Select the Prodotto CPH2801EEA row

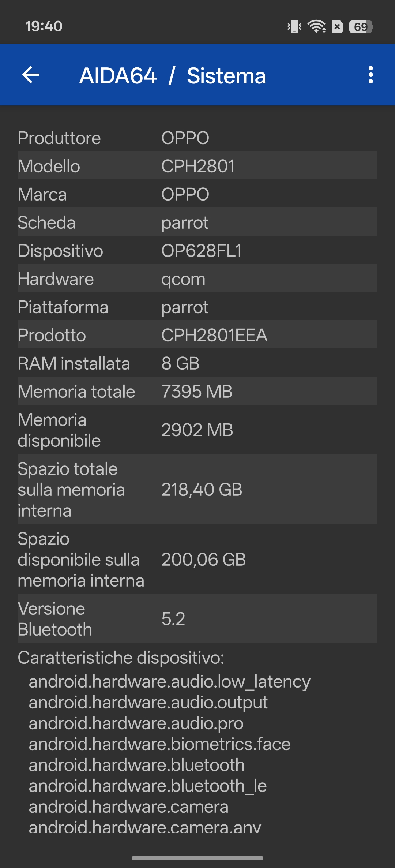pyautogui.click(x=197, y=335)
